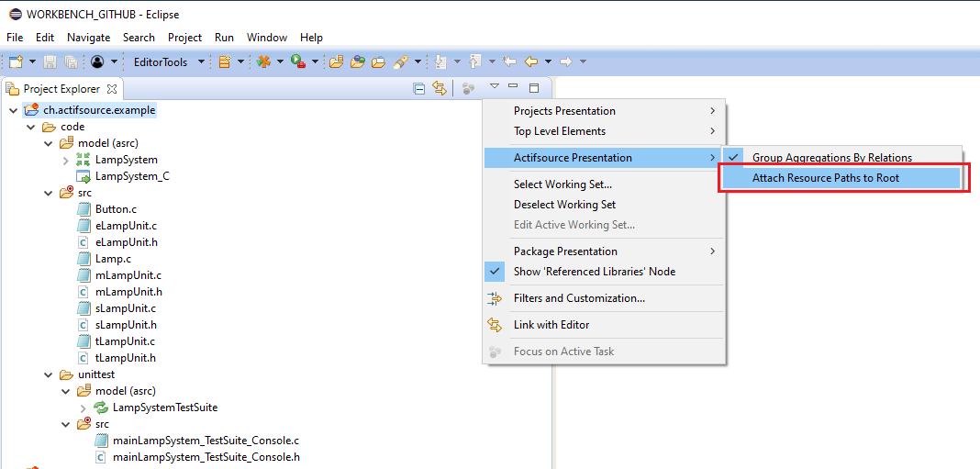Image resolution: width=980 pixels, height=469 pixels.
Task: Click the New file wizard icon
Action: [16, 62]
